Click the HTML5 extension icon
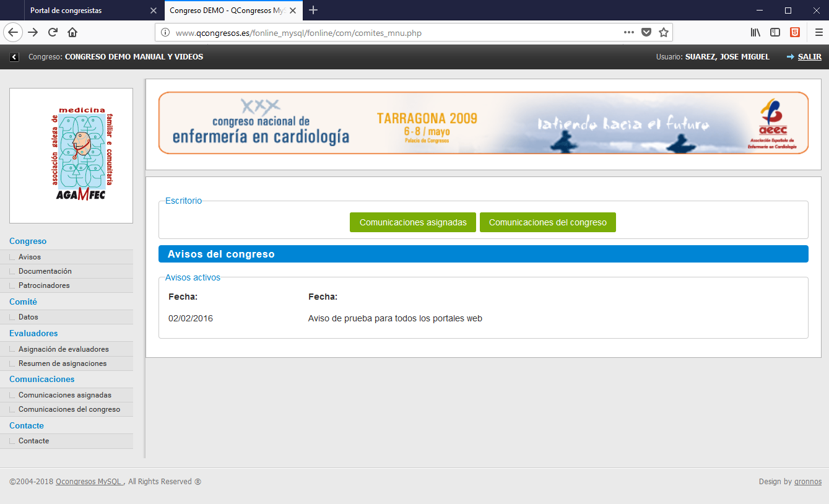This screenshot has width=829, height=504. coord(794,33)
